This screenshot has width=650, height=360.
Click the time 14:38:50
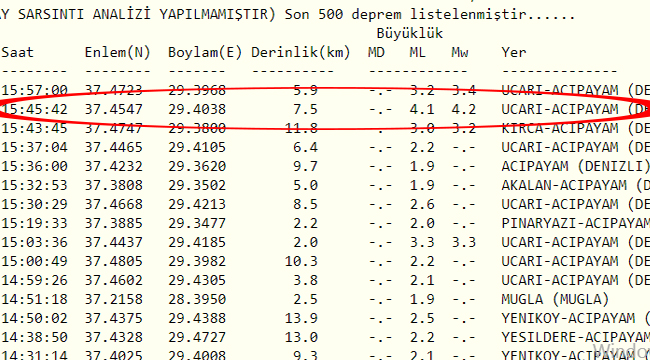tap(34, 337)
